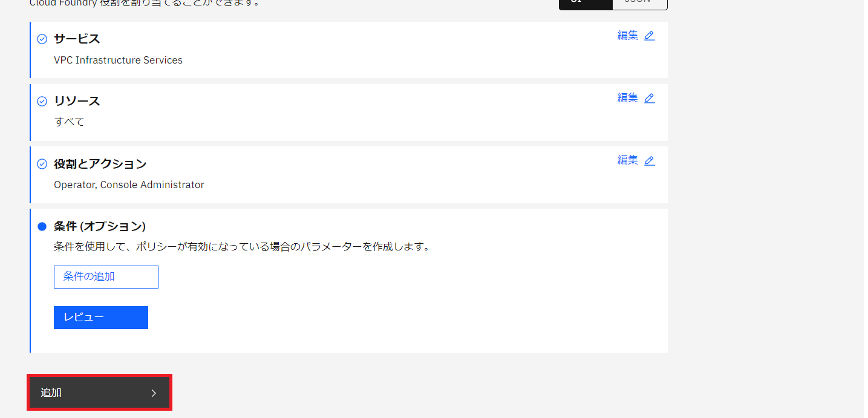Viewport: 868px width, 418px height.
Task: Click the pencil icon in リソース section
Action: tap(649, 98)
